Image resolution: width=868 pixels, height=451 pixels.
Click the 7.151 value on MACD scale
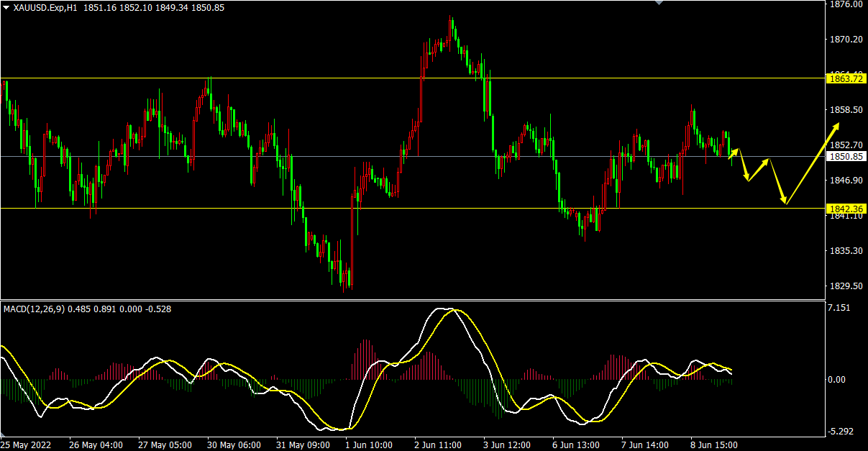point(839,308)
